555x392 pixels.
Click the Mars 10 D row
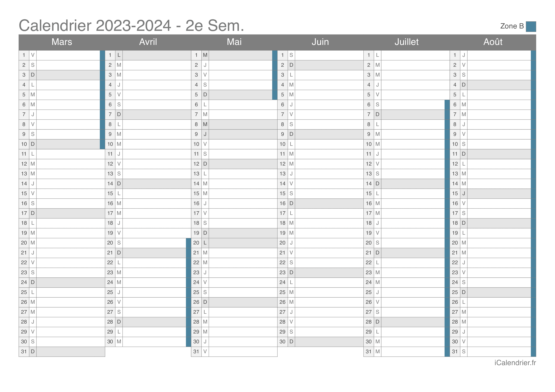62,144
